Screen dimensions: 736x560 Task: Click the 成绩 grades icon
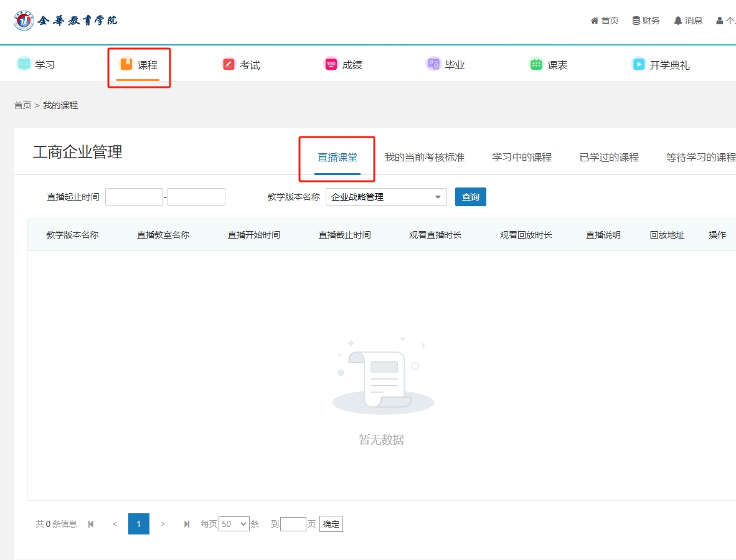pyautogui.click(x=331, y=64)
